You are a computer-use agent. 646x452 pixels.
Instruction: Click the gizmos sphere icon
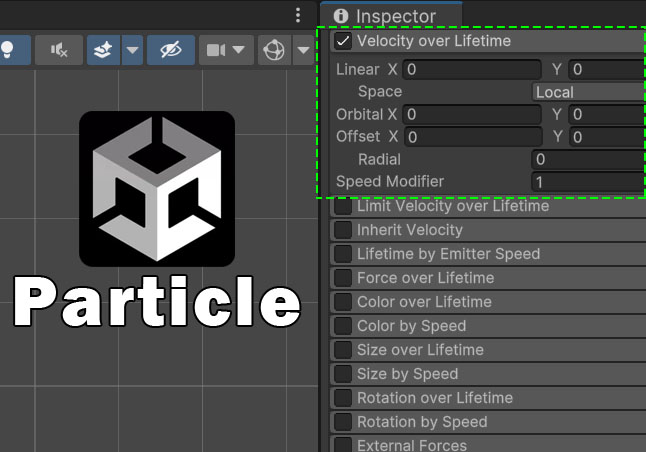[x=272, y=50]
